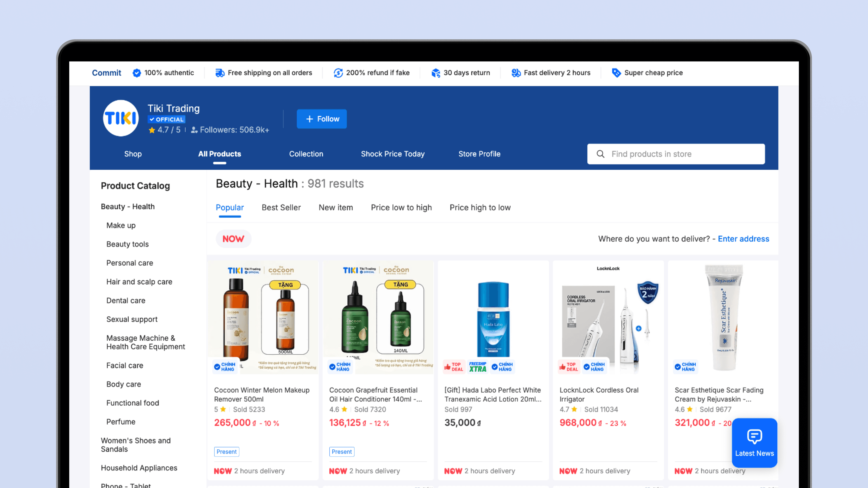Click the 100% authentic shield badge icon

coord(137,73)
